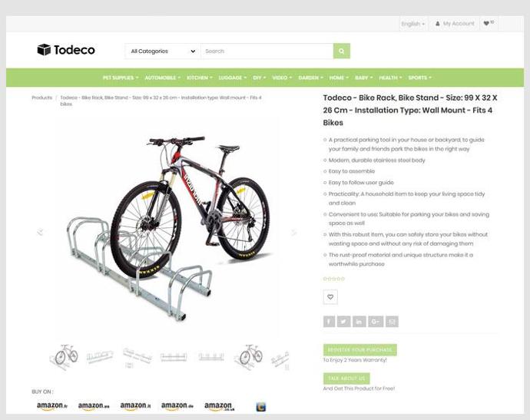Share product on LinkedIn

[359, 322]
